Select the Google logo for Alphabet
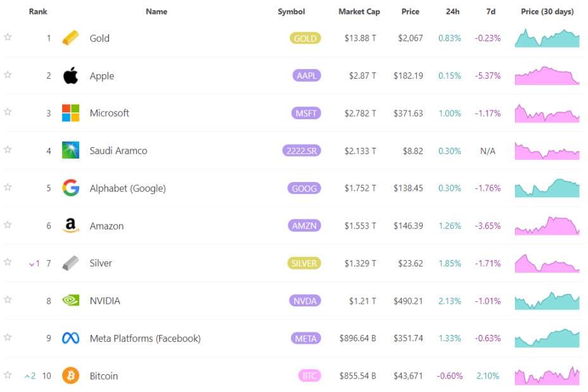Image resolution: width=588 pixels, height=392 pixels. point(70,188)
